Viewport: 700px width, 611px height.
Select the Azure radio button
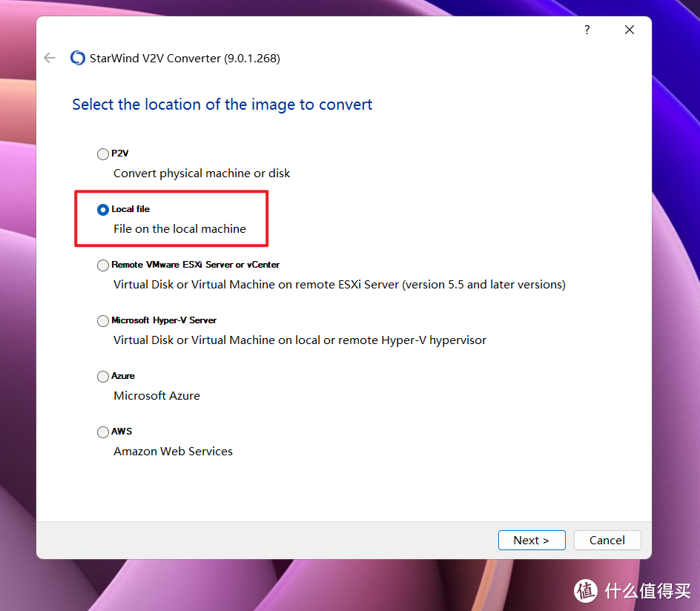pyautogui.click(x=102, y=377)
